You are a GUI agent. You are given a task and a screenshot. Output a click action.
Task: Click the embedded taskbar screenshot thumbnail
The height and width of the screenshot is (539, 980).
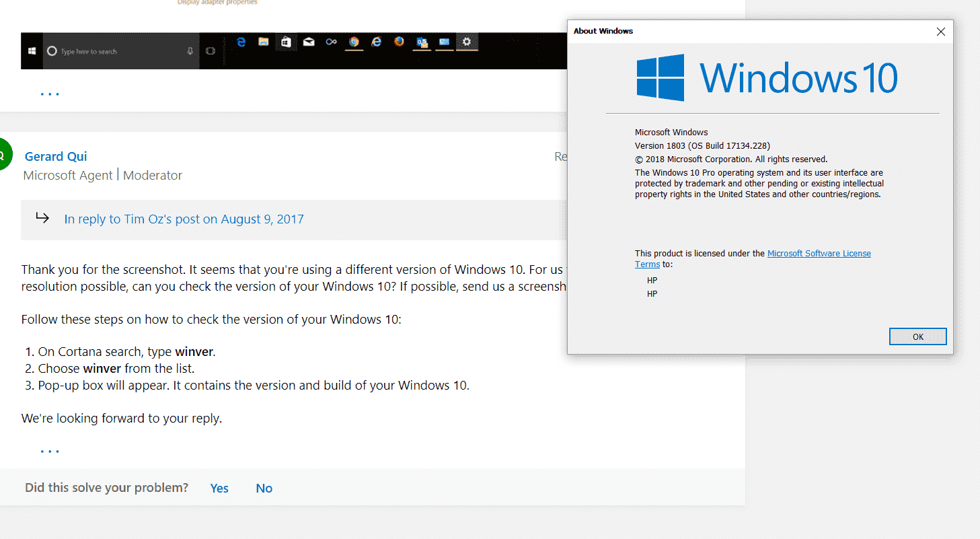pyautogui.click(x=294, y=50)
